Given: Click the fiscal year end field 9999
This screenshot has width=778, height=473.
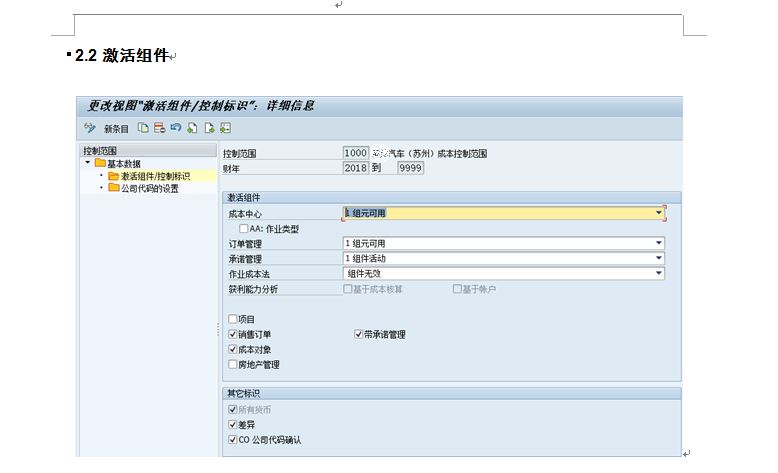Looking at the screenshot, I should pyautogui.click(x=410, y=168).
